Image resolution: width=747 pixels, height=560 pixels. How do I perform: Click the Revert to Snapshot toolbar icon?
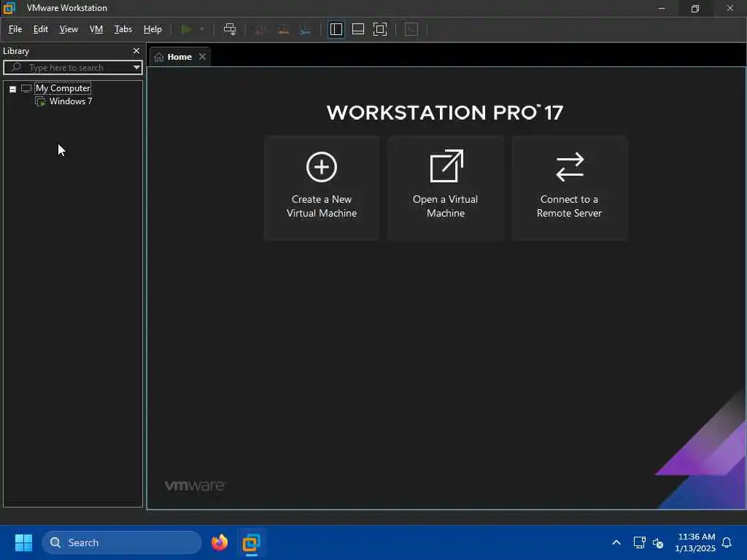tap(283, 29)
